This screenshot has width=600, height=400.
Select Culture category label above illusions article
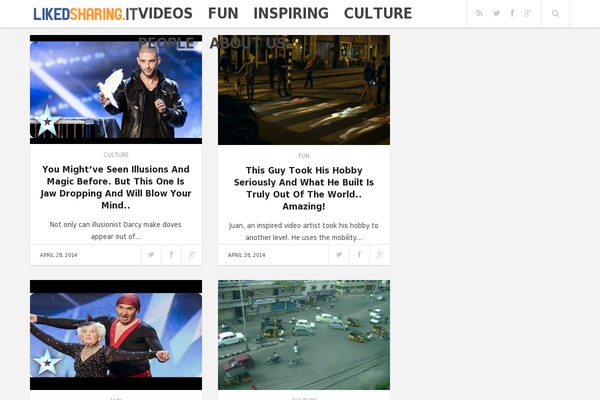pyautogui.click(x=116, y=155)
